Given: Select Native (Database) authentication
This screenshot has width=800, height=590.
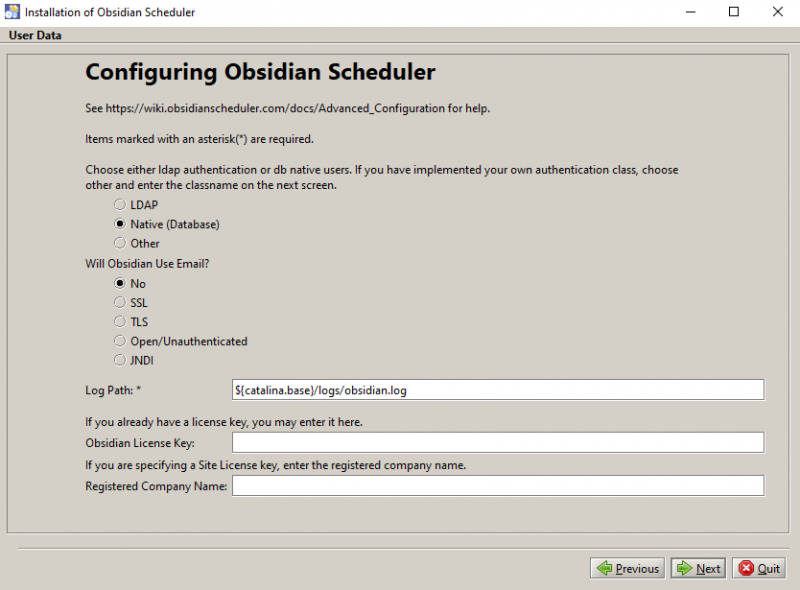Looking at the screenshot, I should tap(120, 224).
